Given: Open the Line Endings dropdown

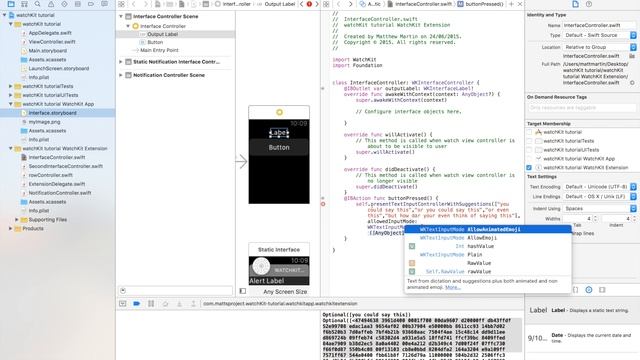Looking at the screenshot, I should point(599,197).
